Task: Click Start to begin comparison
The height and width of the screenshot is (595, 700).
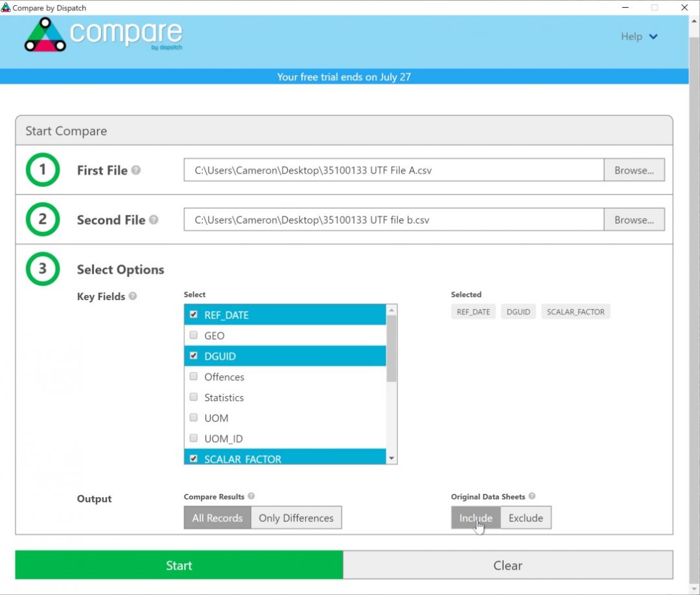Action: [x=179, y=565]
